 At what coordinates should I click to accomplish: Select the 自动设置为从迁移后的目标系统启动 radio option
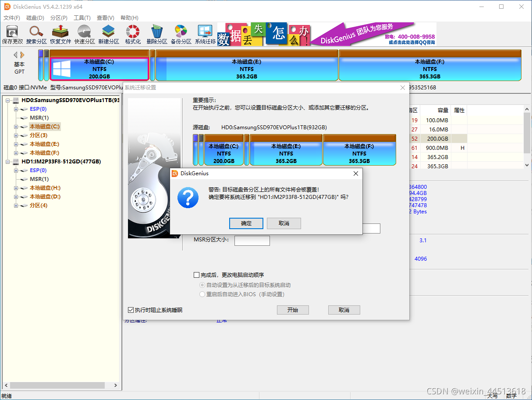(x=202, y=285)
